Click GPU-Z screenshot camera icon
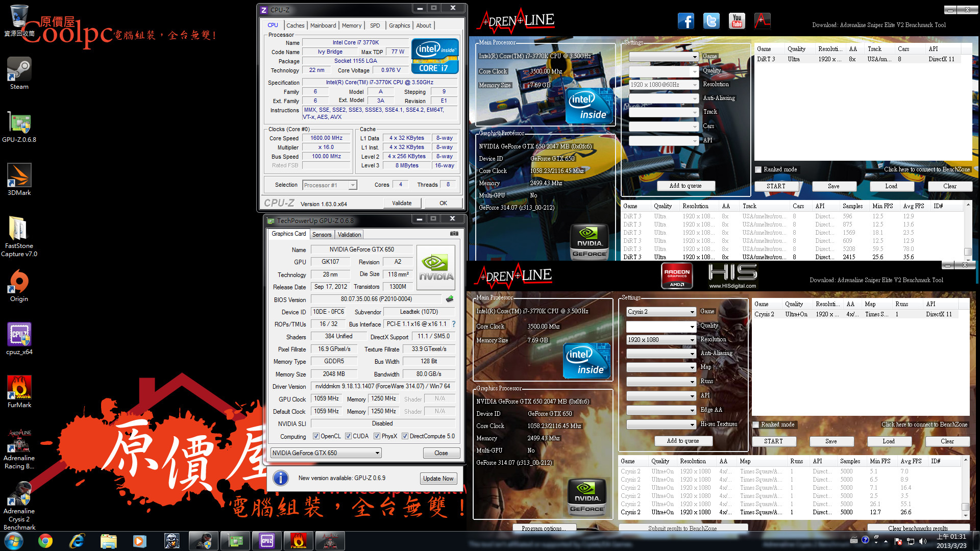This screenshot has height=551, width=980. (x=454, y=234)
